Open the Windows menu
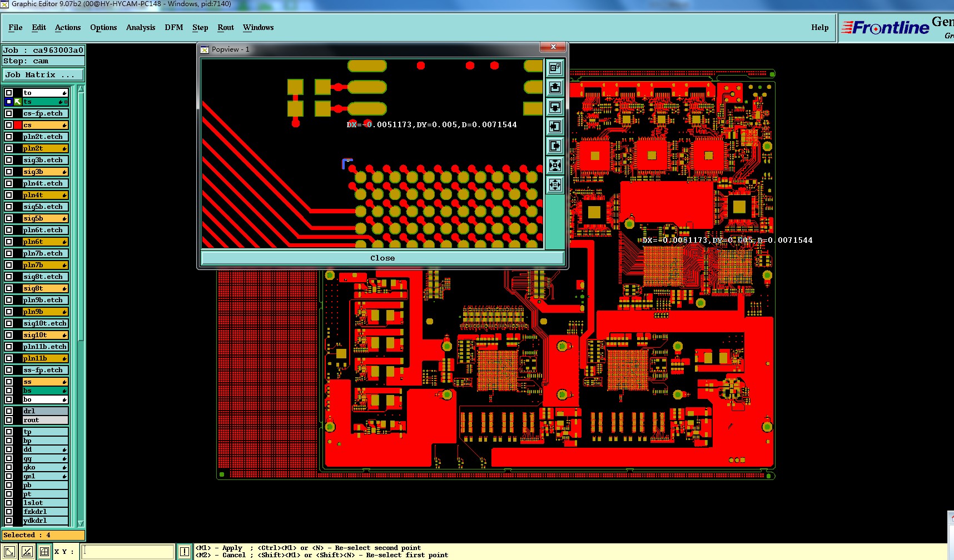 259,27
